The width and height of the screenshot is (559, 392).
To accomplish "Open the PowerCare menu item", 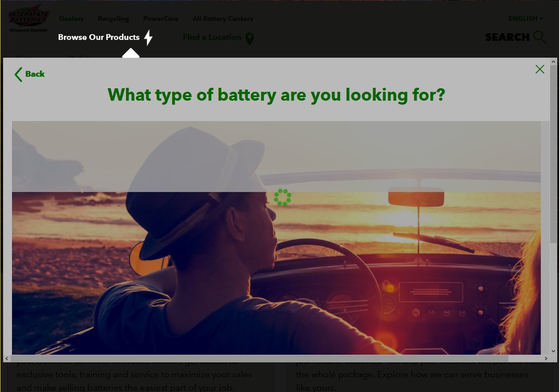I will pos(161,19).
